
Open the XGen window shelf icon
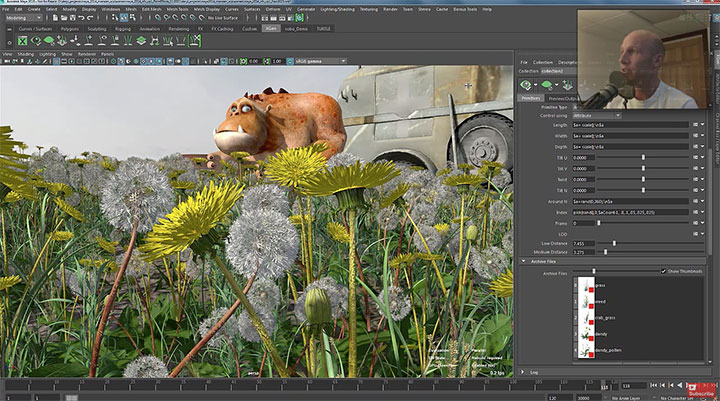[x=22, y=41]
